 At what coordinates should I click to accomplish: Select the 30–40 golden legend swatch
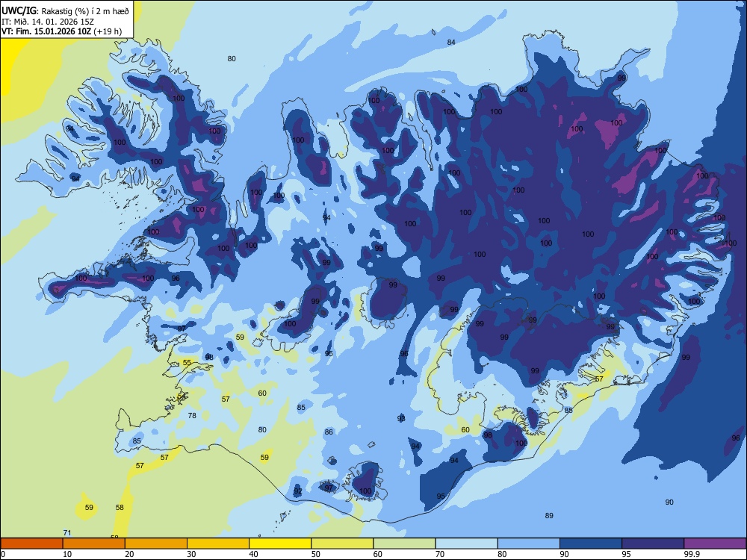click(218, 544)
